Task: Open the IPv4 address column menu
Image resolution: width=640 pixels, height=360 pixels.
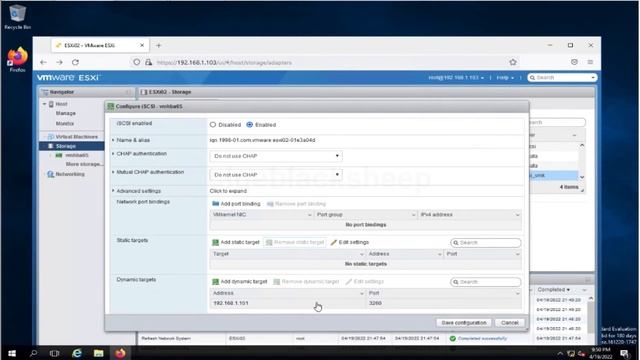Action: point(517,215)
